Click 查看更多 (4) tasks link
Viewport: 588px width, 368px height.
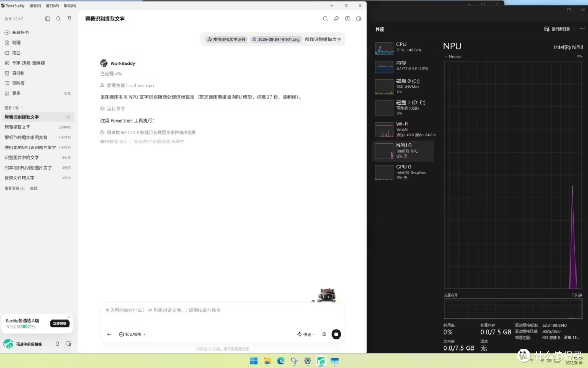click(15, 189)
